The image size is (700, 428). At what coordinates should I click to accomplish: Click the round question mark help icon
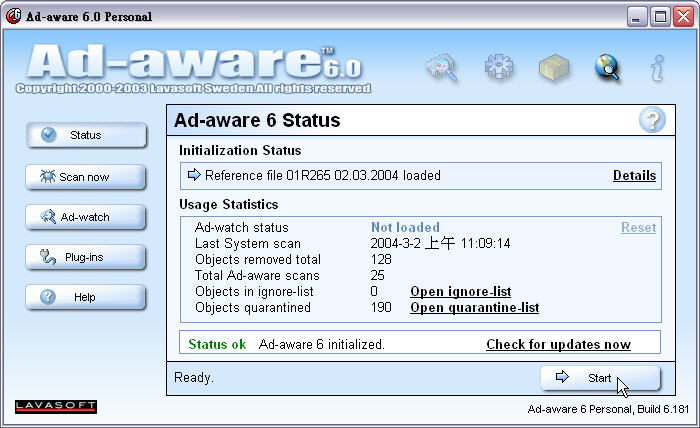coord(652,120)
